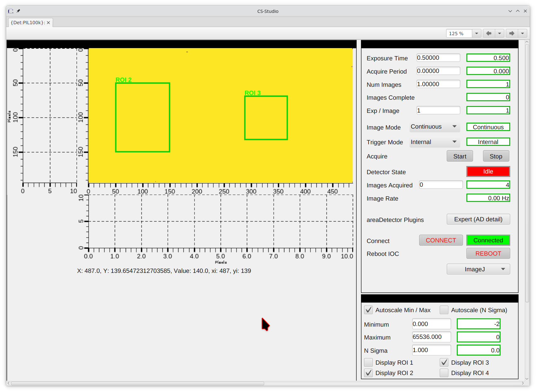Click the Acquire Period input field
This screenshot has height=392, width=536.
pos(438,71)
